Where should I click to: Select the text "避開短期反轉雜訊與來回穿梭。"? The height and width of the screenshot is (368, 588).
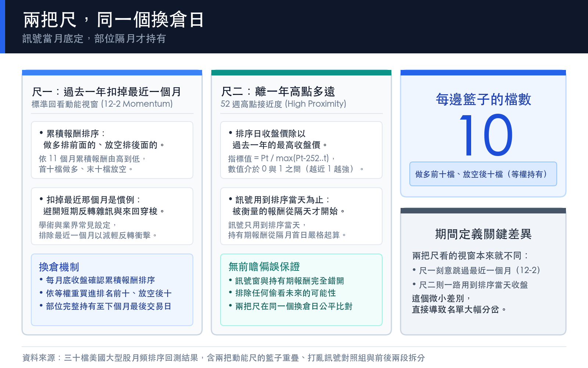point(104,211)
